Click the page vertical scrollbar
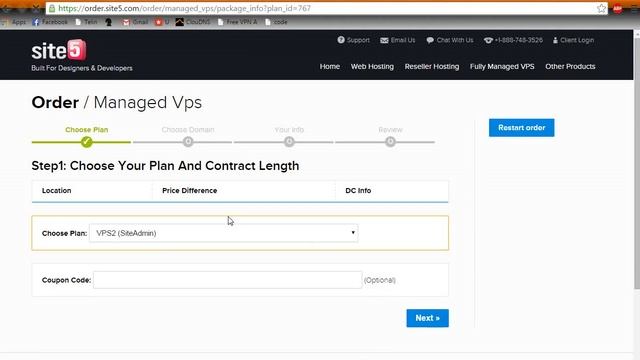This screenshot has height=360, width=640. click(x=637, y=163)
